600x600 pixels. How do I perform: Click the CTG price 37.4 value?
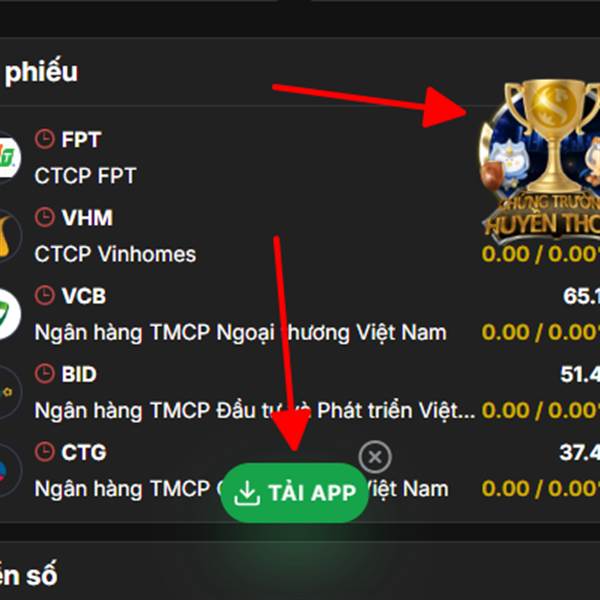pos(579,452)
